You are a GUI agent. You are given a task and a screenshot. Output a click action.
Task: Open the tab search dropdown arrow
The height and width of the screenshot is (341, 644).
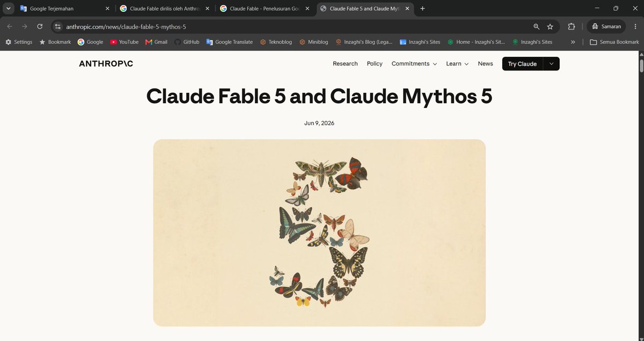coord(9,9)
